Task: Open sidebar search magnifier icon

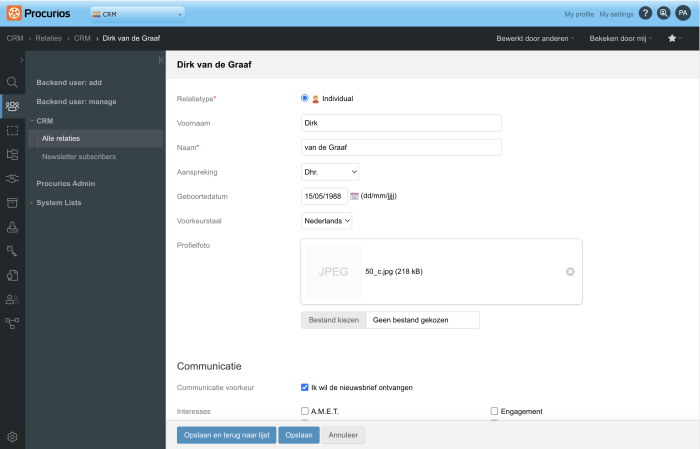Action: tap(12, 82)
